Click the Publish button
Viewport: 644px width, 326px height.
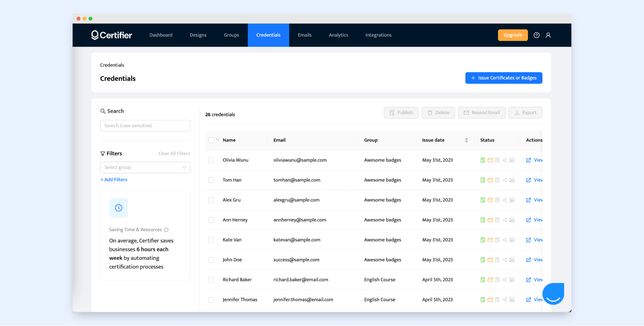[401, 113]
